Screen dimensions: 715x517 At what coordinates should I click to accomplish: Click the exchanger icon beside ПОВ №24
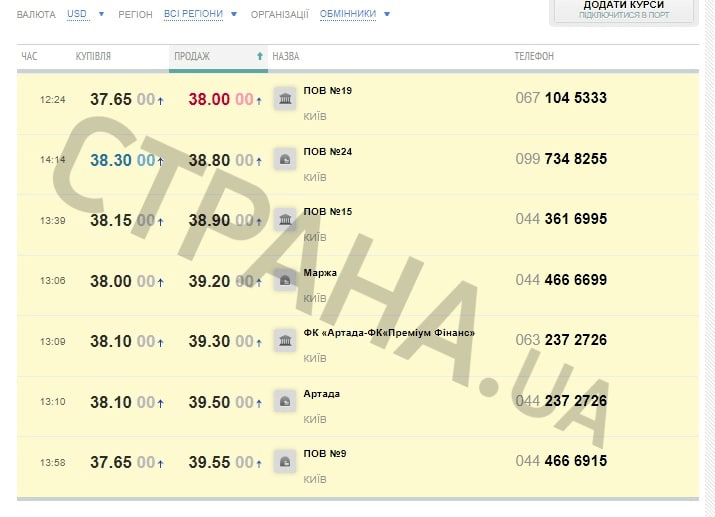[285, 159]
